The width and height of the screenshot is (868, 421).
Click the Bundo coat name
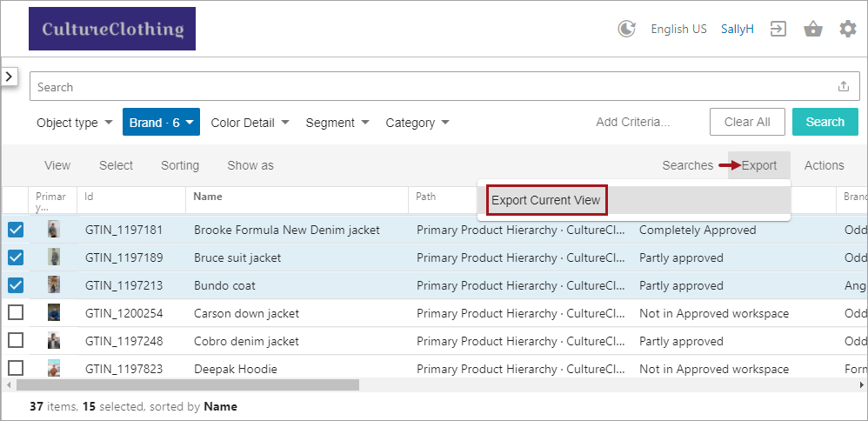(x=224, y=285)
